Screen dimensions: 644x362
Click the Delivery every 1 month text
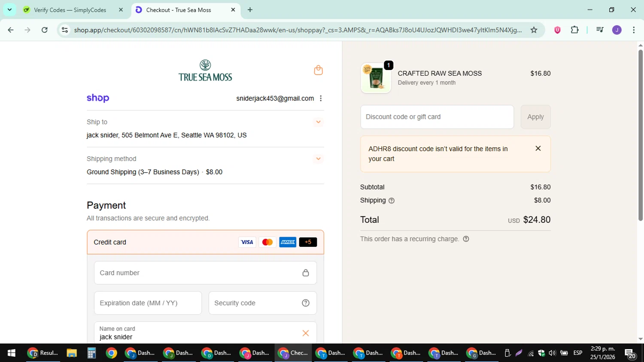(427, 83)
